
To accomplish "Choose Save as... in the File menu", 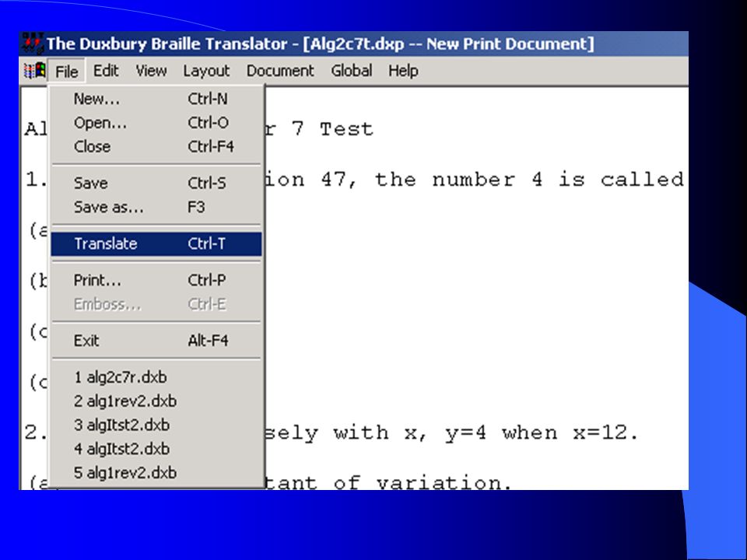I will (156, 207).
